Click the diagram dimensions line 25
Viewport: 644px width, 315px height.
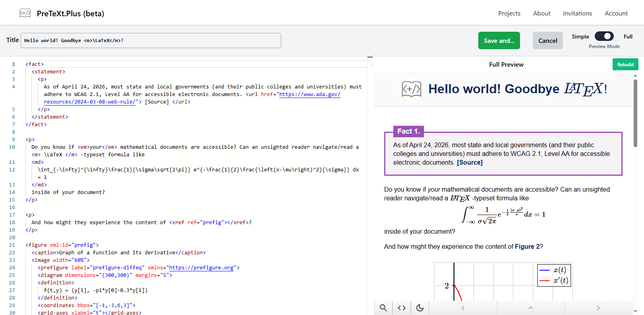click(x=105, y=275)
